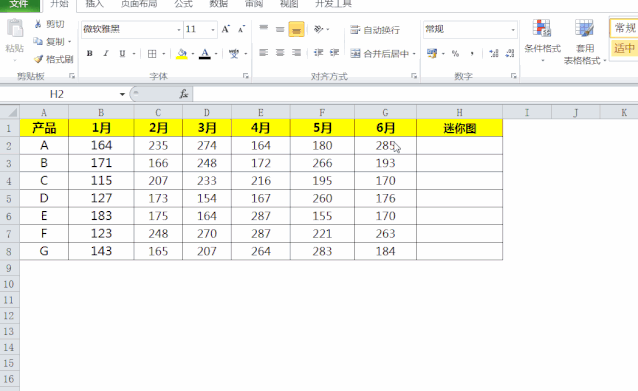
Task: Open the Name Box dropdown arrow
Action: 122,94
